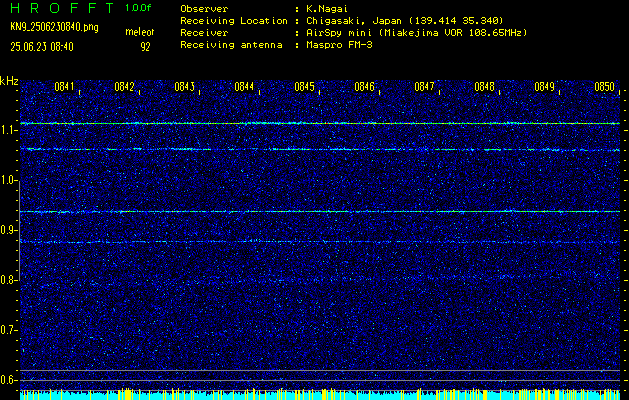Click the AirSpy mini receiver description

pyautogui.click(x=416, y=33)
